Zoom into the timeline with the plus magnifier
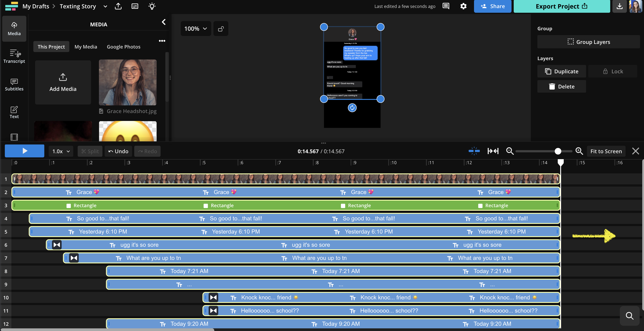Screen dimensions: 644x331 click(579, 151)
